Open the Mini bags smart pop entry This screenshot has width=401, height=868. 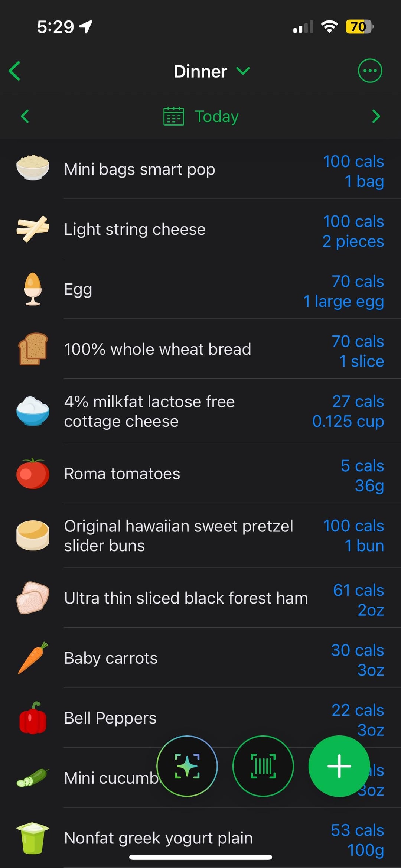click(140, 169)
